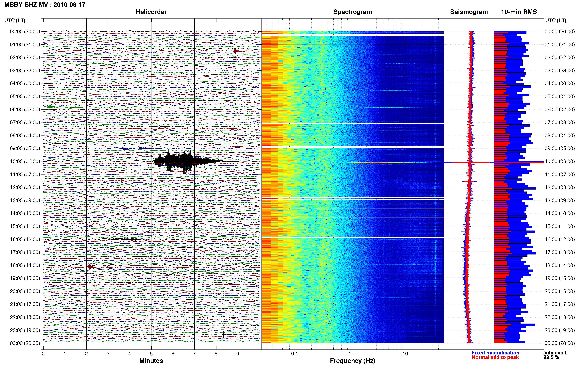Screen dimensions: 588x368
Task: Click the left '23:00 (19:00)' time label
Action: point(25,330)
